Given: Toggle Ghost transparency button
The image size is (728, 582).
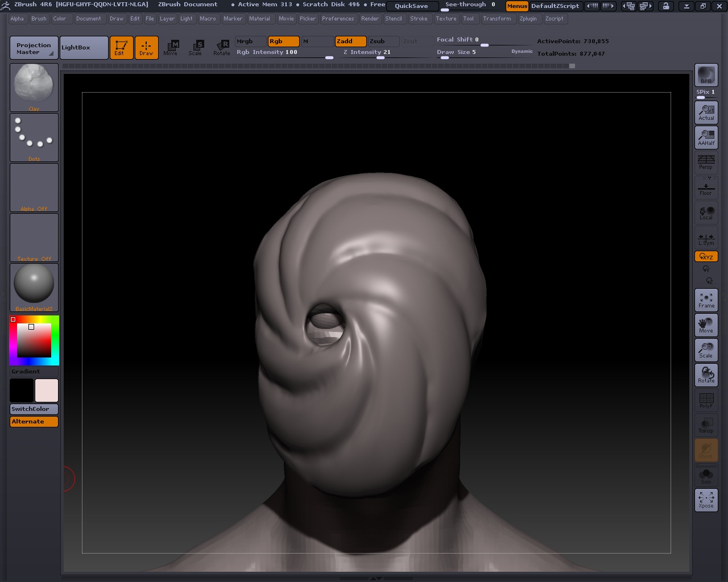Looking at the screenshot, I should point(706,450).
